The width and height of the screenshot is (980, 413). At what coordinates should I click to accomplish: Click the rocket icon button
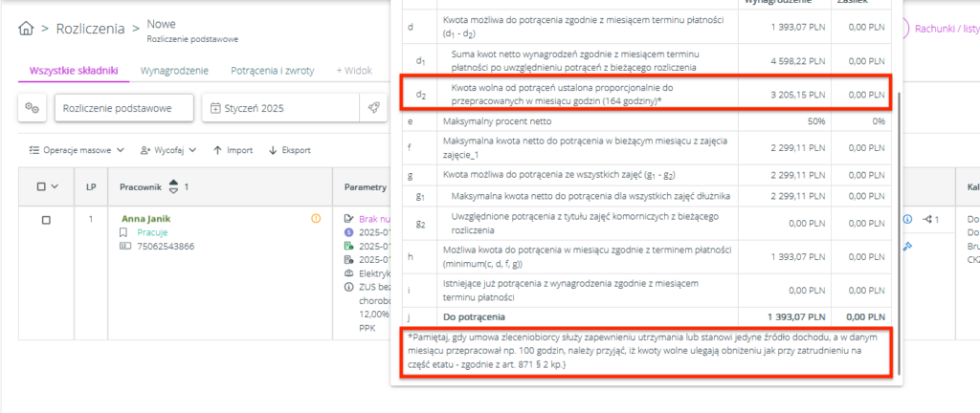point(373,108)
